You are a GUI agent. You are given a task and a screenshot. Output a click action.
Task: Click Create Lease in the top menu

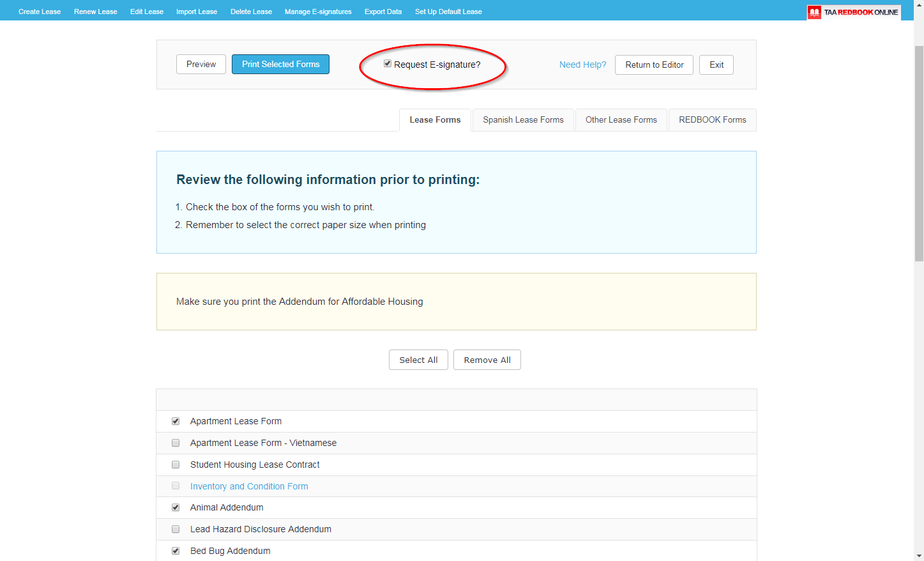click(x=39, y=11)
